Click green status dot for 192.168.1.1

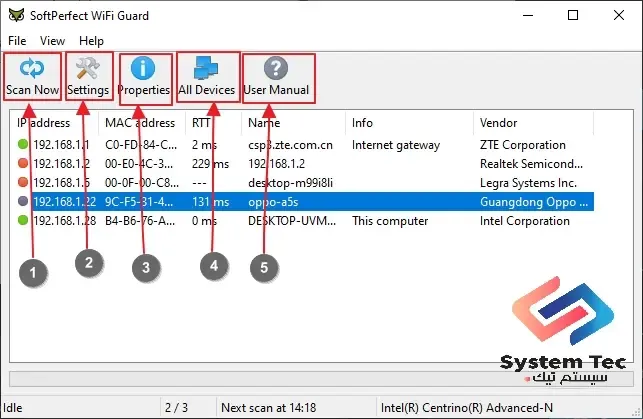tap(23, 144)
